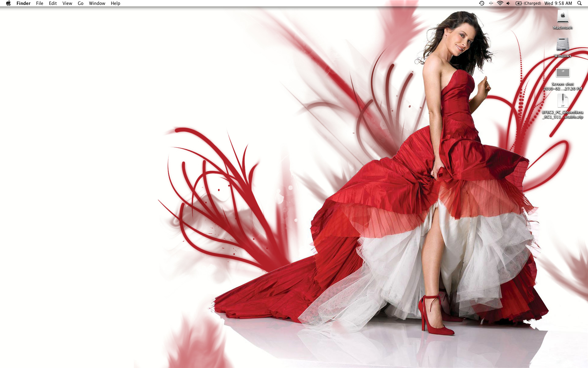This screenshot has height=368, width=588.
Task: Select the Windows drive icon
Action: [x=563, y=44]
